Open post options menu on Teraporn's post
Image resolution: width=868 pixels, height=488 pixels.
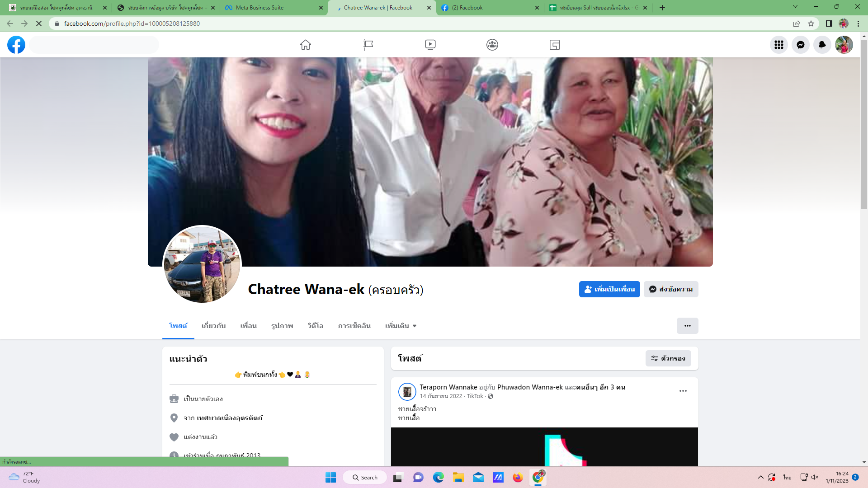click(x=683, y=391)
